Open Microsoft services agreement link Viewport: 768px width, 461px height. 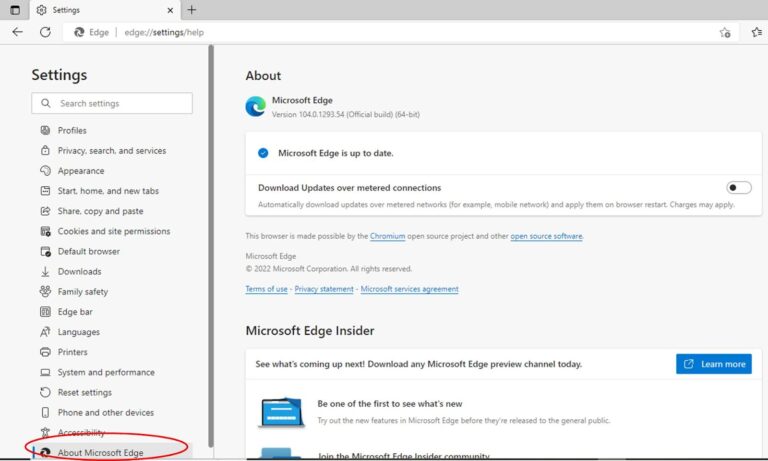coord(409,289)
